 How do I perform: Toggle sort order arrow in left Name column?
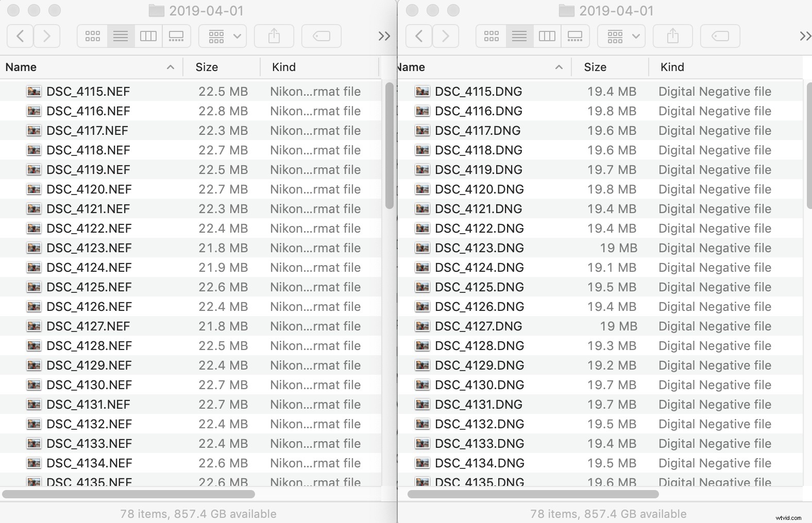[x=171, y=67]
